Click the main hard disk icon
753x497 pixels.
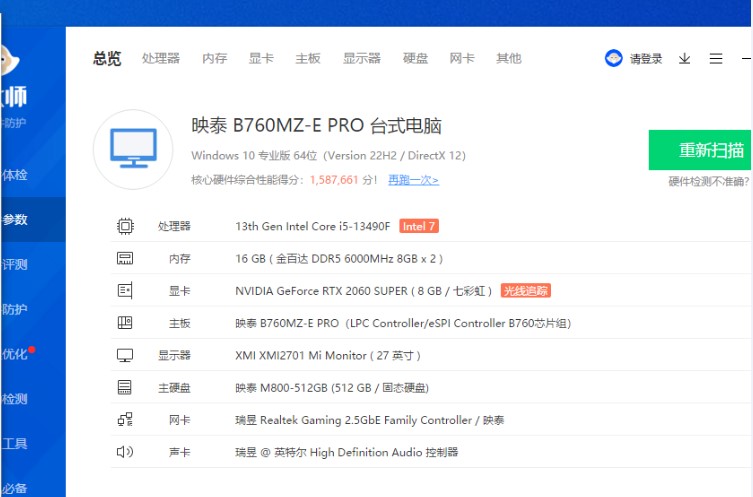(125, 387)
